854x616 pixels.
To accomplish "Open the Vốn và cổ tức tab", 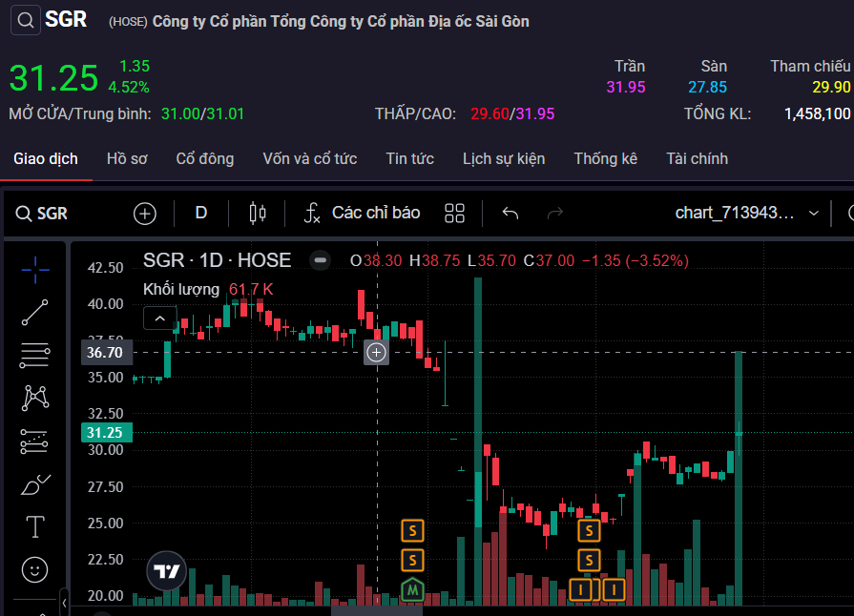I will coord(309,159).
